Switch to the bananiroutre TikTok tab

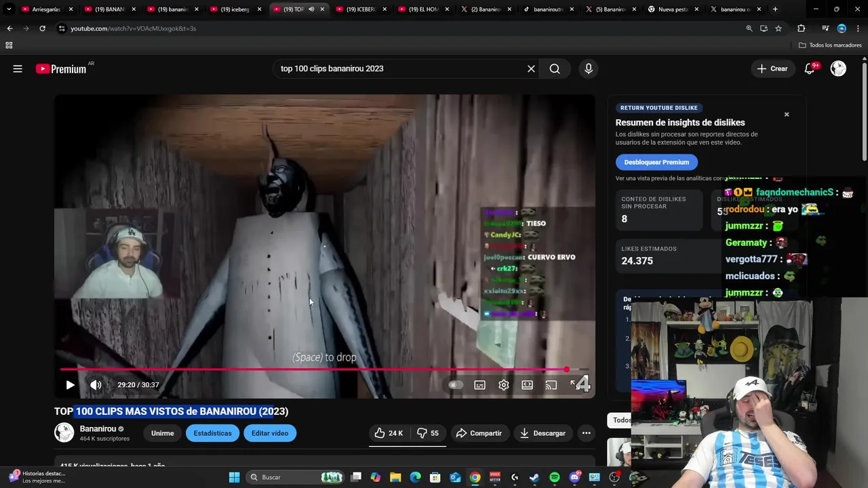point(549,9)
